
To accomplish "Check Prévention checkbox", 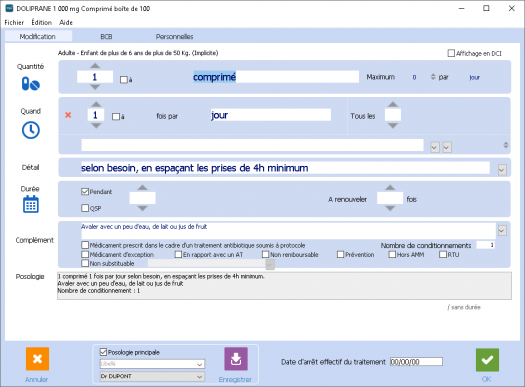I will click(x=341, y=254).
